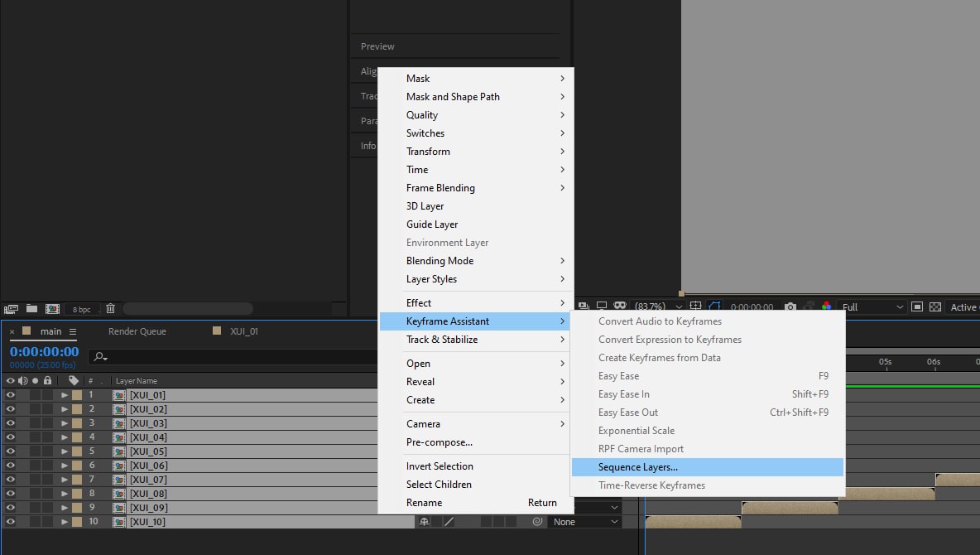Expand the XUI_10 layer properties
Viewport: 980px width, 555px height.
click(x=65, y=522)
